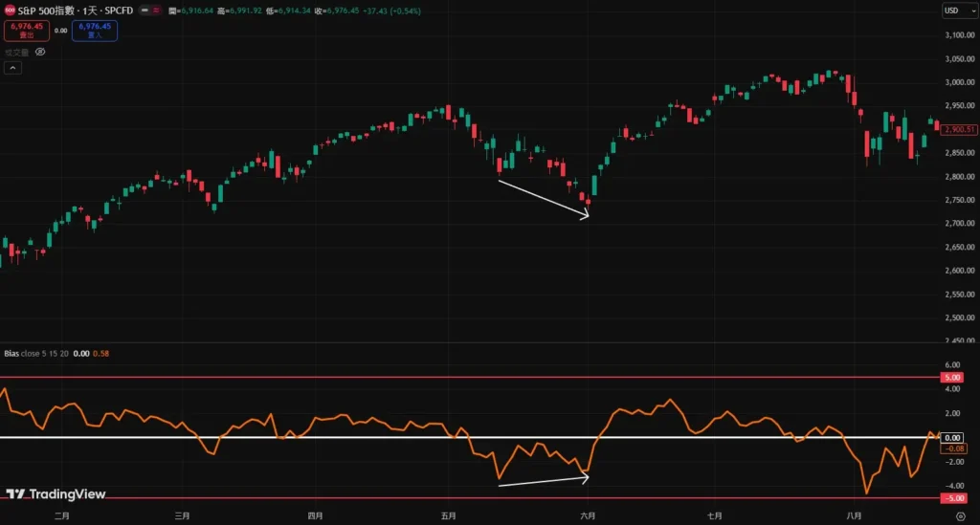Click the orange -0.08 Bias value label

pos(957,448)
